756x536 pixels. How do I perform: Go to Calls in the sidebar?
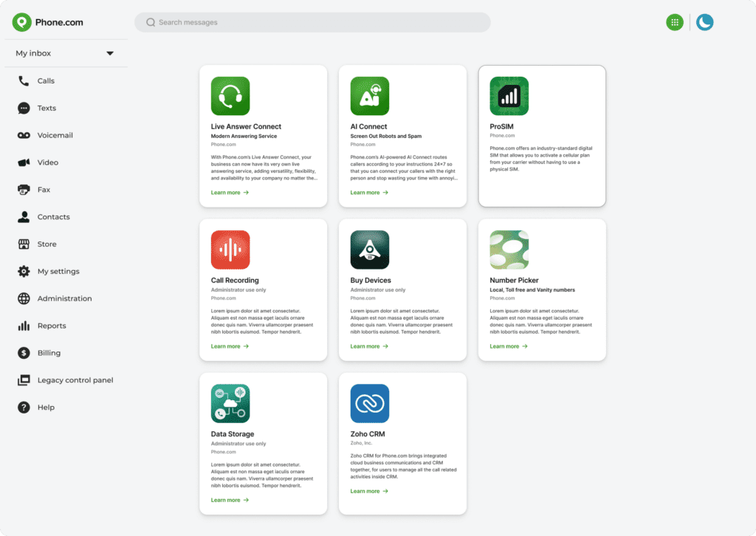46,81
